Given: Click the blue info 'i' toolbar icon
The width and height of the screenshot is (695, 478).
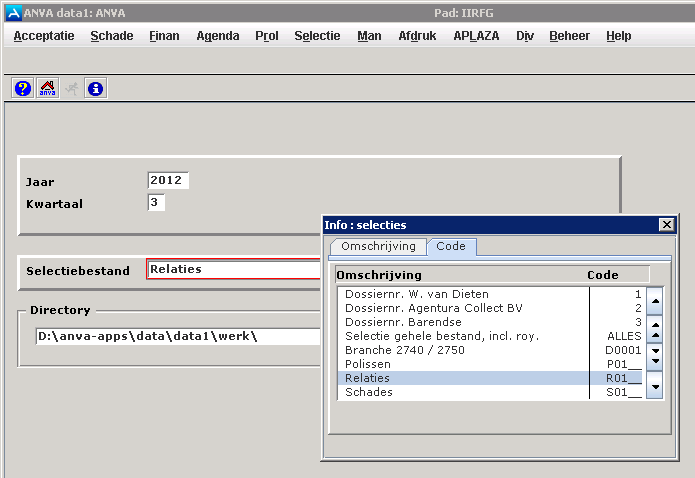Looking at the screenshot, I should click(x=96, y=88).
